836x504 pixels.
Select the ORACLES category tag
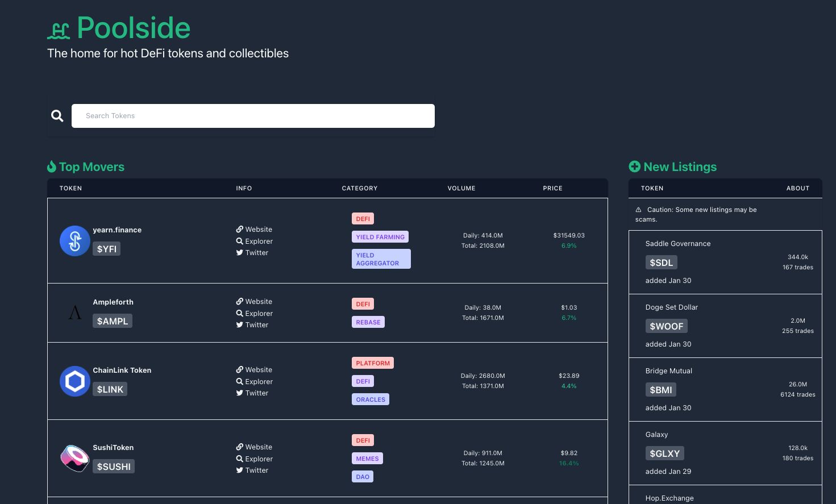coord(371,399)
